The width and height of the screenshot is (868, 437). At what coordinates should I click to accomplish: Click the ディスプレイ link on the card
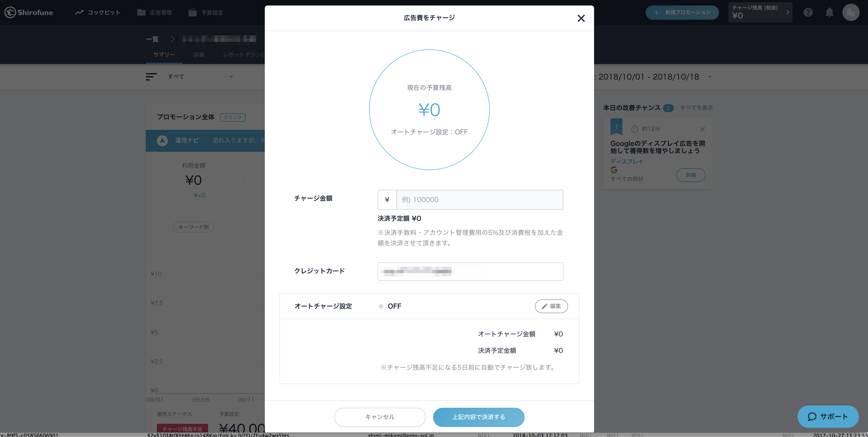(626, 162)
